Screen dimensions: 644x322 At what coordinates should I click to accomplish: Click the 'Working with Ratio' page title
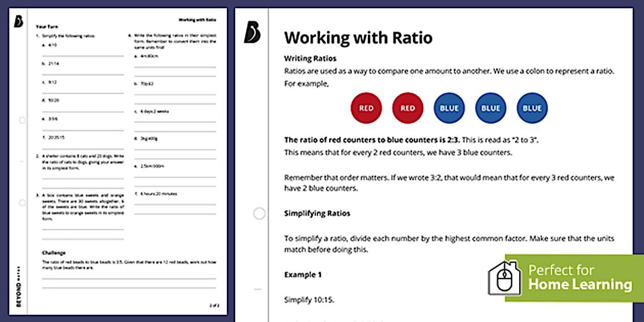358,37
